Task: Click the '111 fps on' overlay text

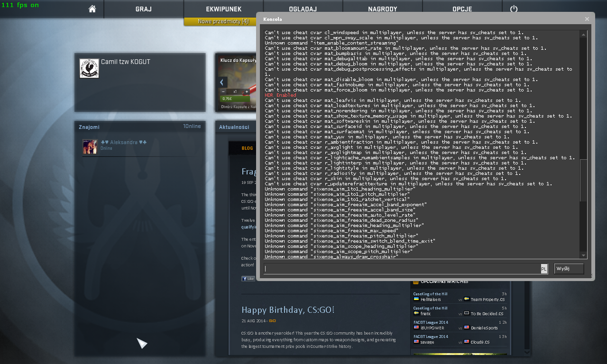Action: click(20, 5)
